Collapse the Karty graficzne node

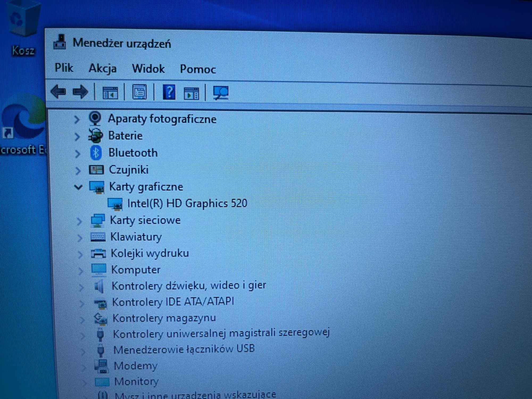pos(78,187)
